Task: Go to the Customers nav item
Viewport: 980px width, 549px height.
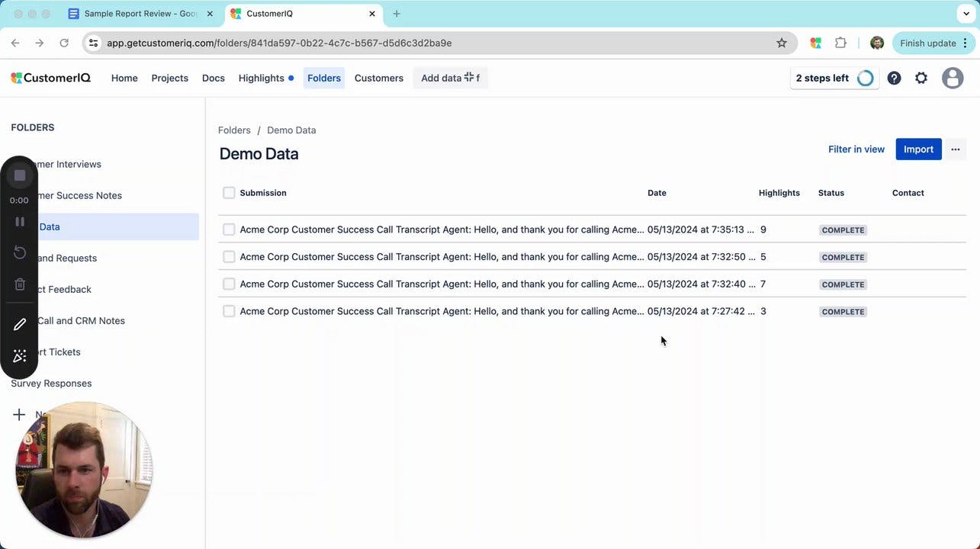Action: pyautogui.click(x=379, y=78)
